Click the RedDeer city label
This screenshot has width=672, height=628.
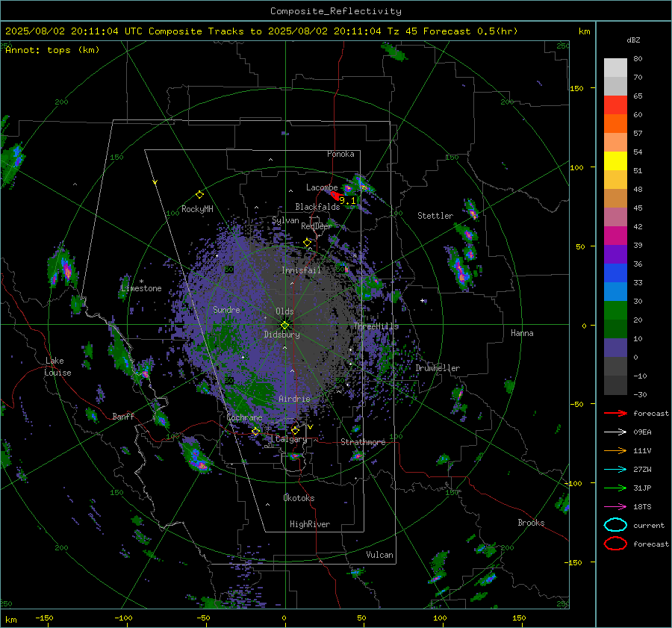pyautogui.click(x=317, y=226)
